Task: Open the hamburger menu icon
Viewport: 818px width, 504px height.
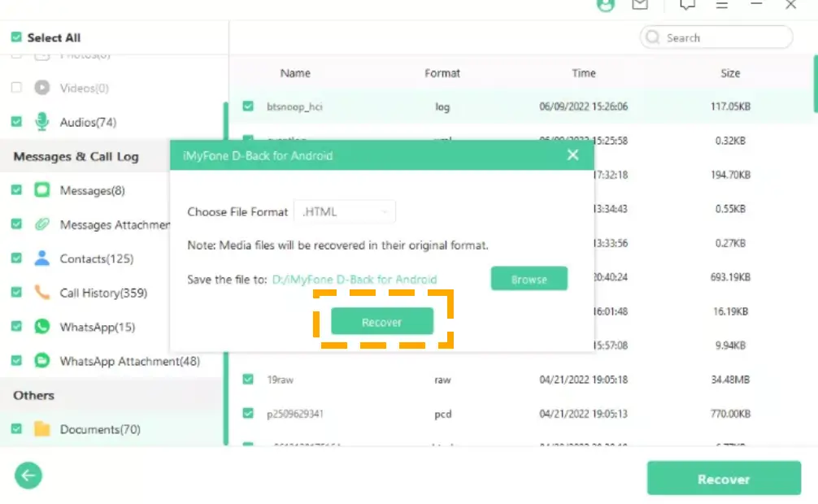Action: pyautogui.click(x=721, y=5)
